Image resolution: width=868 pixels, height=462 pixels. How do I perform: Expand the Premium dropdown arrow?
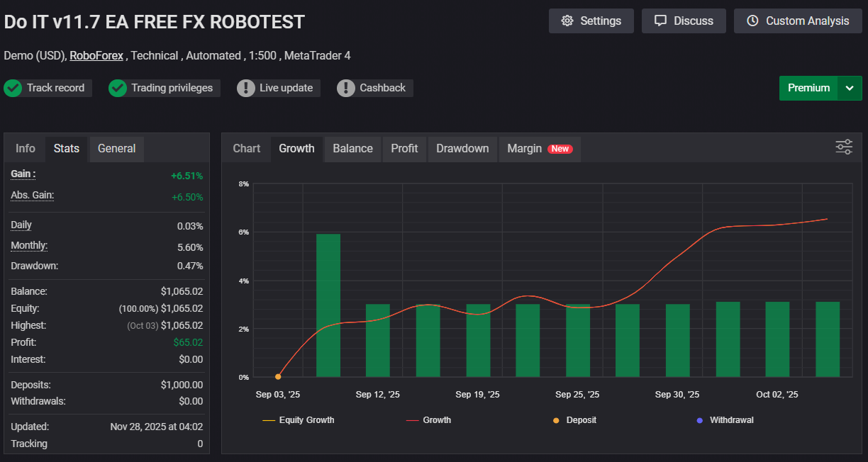pos(850,88)
